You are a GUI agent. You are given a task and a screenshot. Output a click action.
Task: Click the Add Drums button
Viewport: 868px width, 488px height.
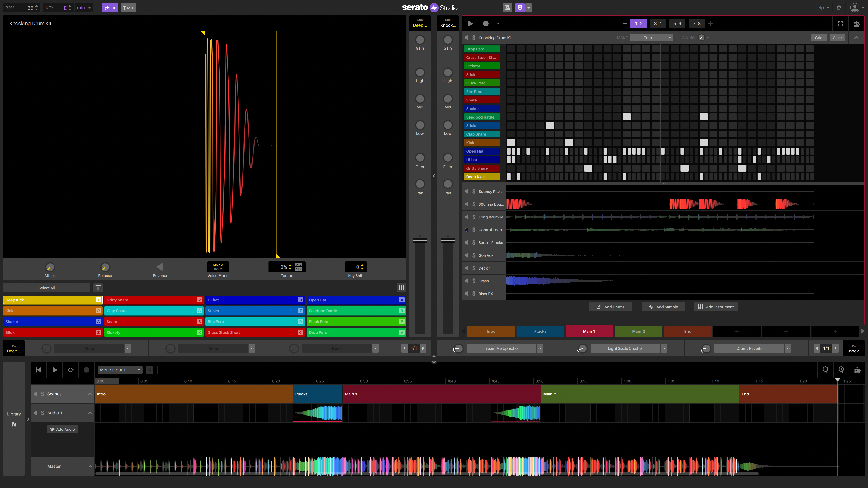[611, 307]
